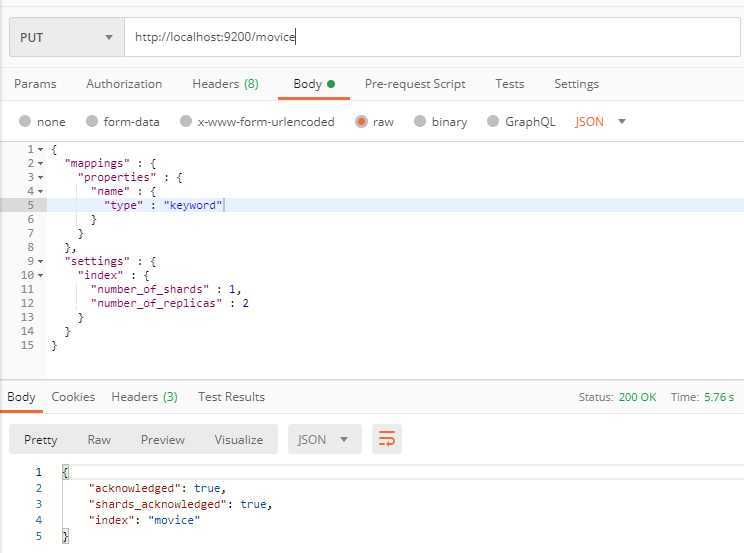This screenshot has width=744, height=553.
Task: Click the "number_of_shards" key text
Action: [x=150, y=289]
